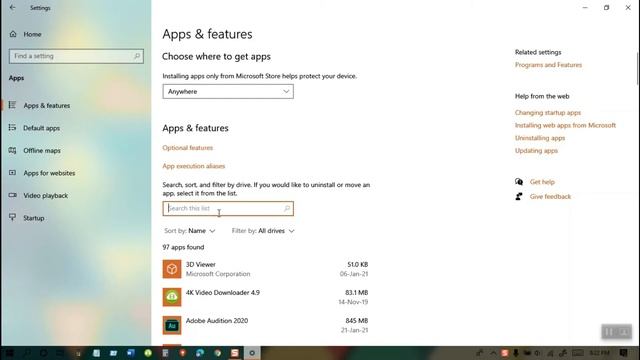Image resolution: width=640 pixels, height=360 pixels.
Task: Click the 845 MB size value
Action: 357,321
